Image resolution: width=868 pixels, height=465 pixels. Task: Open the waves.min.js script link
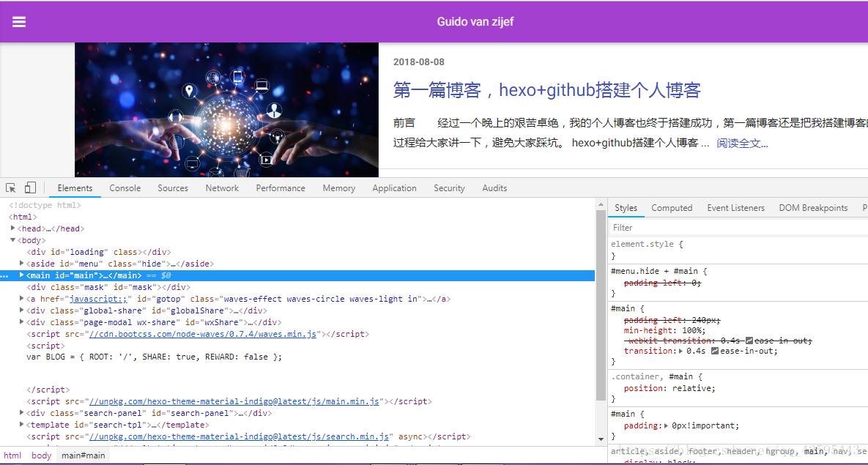(x=203, y=334)
